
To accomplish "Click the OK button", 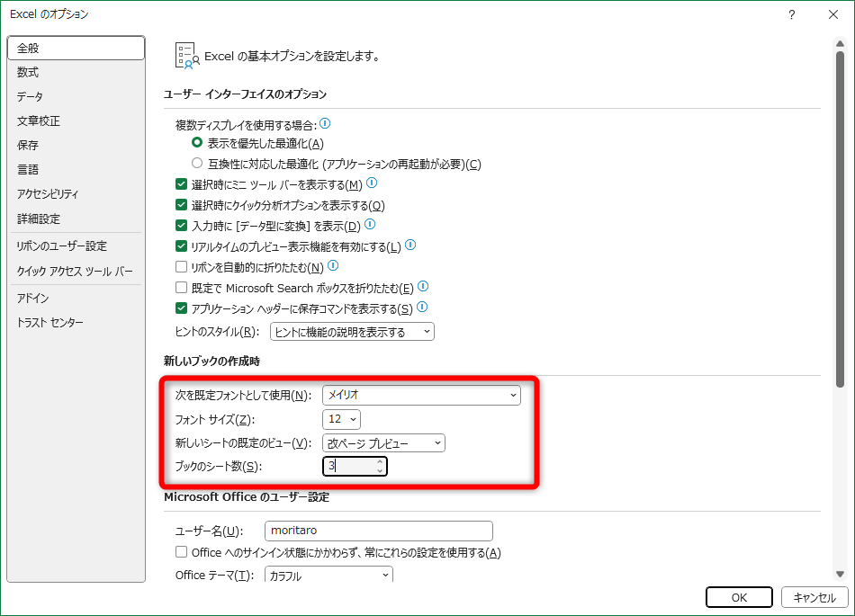I will point(738,596).
